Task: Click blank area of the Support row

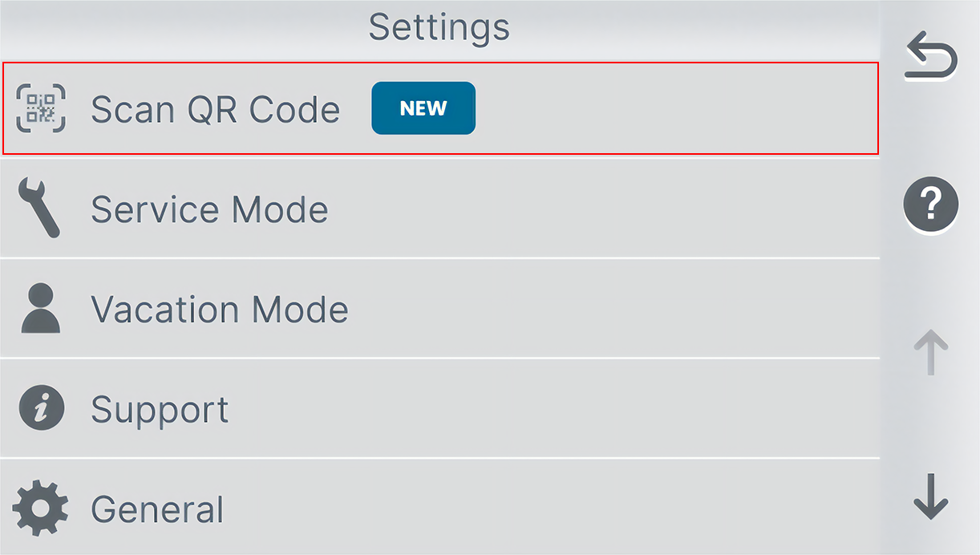Action: pos(553,408)
